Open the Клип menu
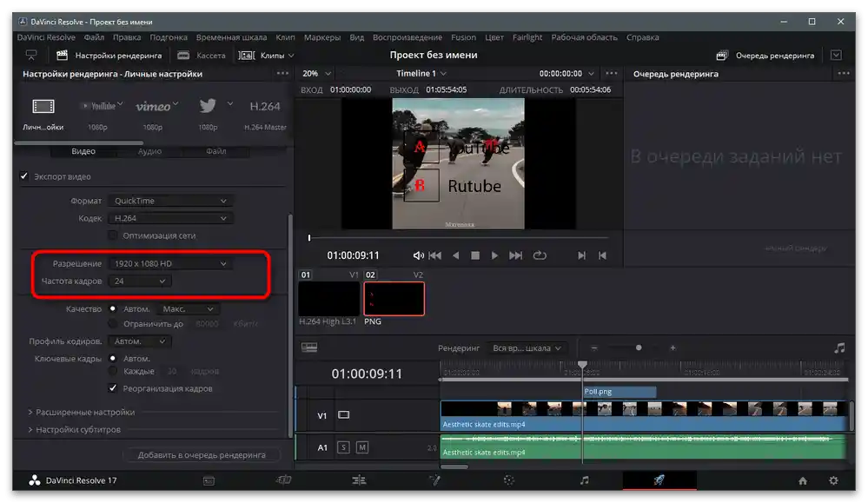Viewport: 868px width, 503px height. (x=285, y=37)
